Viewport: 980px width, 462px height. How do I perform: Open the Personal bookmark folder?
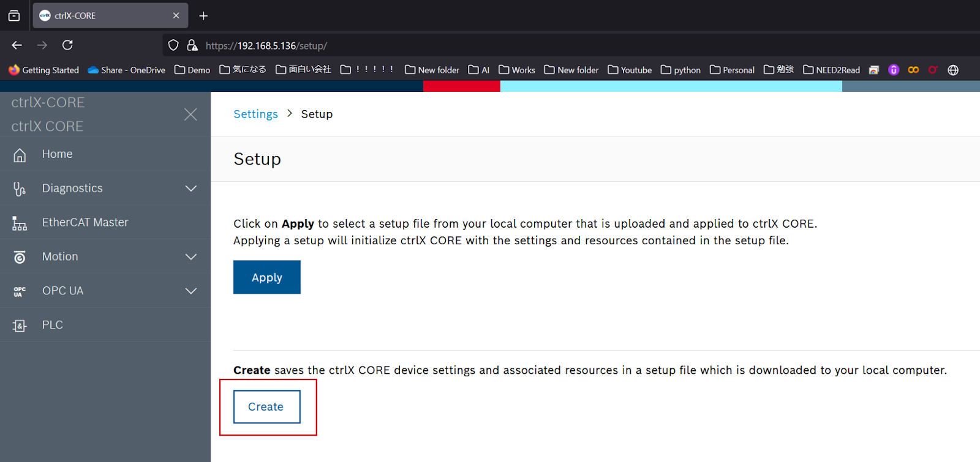(732, 70)
